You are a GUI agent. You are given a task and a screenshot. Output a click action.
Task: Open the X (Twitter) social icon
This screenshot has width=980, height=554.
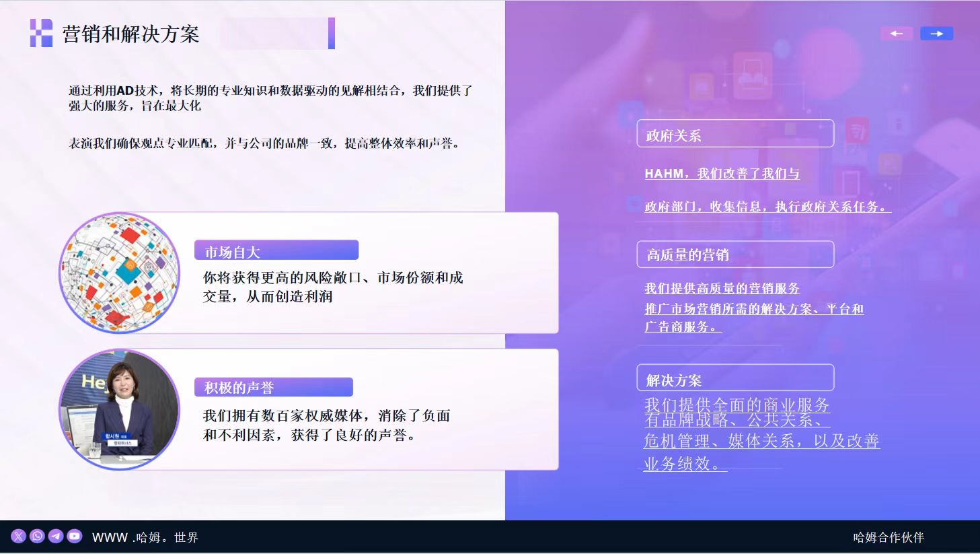(x=18, y=536)
